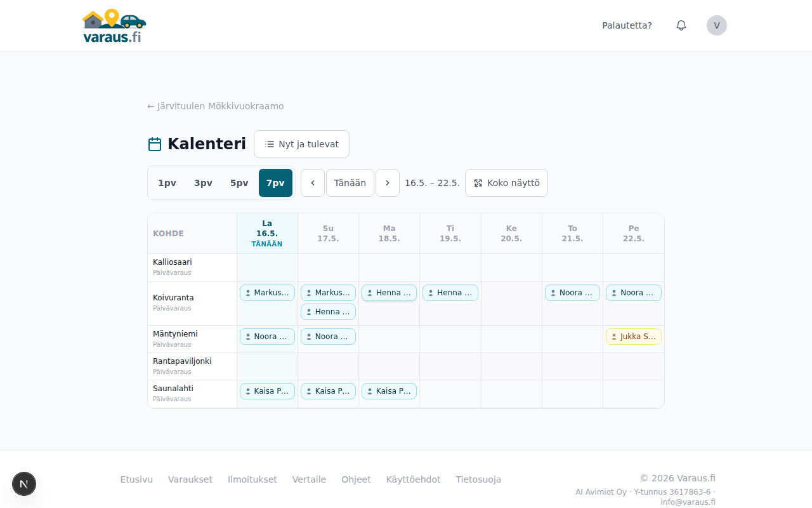Viewport: 812px width, 508px height.
Task: Open Kaisa P booking for Saunalahti on Ma 18.5.
Action: coord(389,391)
